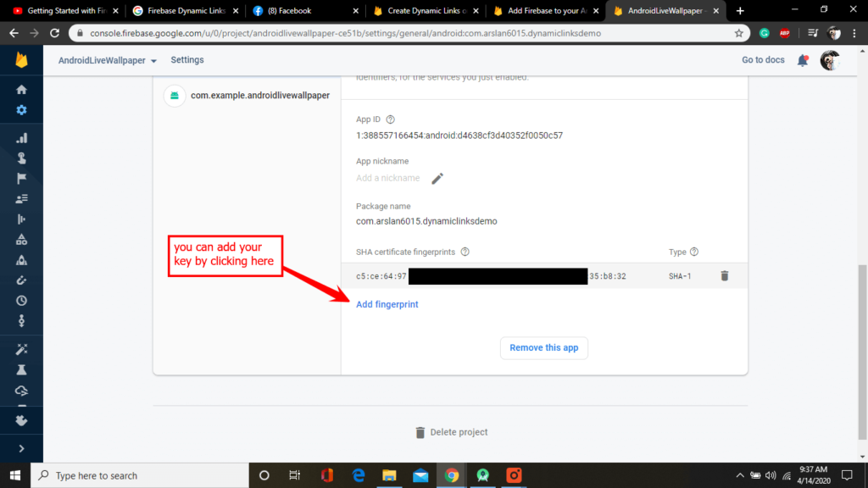The image size is (868, 488).
Task: Open notifications via the bell icon
Action: pos(802,60)
